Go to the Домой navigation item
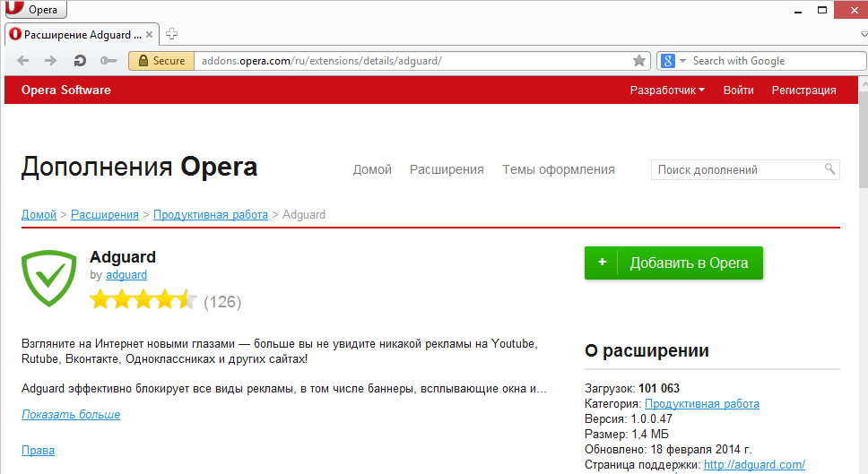Image resolution: width=868 pixels, height=474 pixels. tap(372, 170)
